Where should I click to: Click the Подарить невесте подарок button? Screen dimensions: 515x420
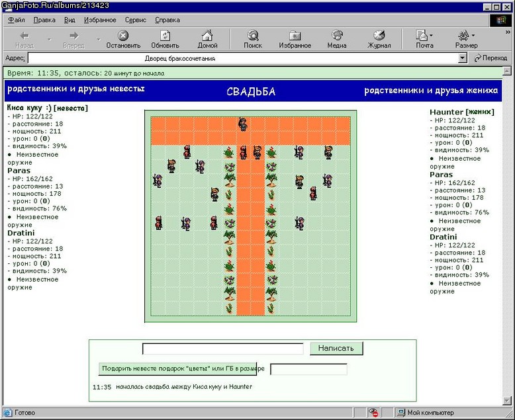tap(177, 369)
